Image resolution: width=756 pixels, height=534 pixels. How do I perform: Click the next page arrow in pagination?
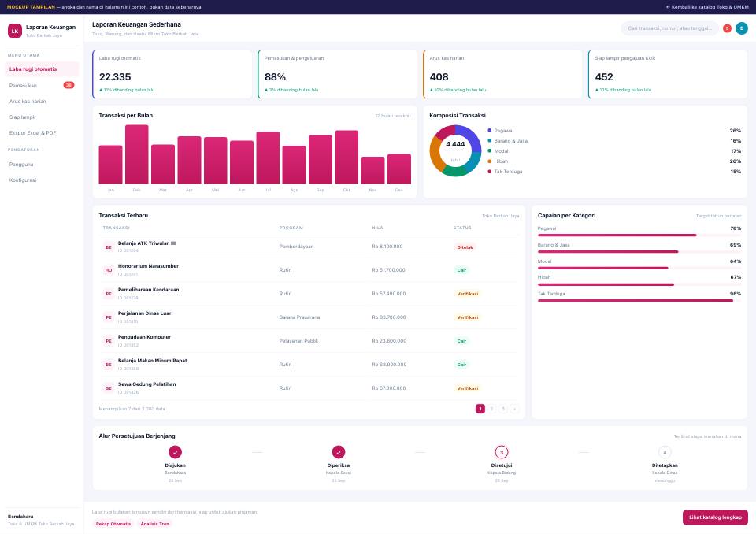[514, 409]
